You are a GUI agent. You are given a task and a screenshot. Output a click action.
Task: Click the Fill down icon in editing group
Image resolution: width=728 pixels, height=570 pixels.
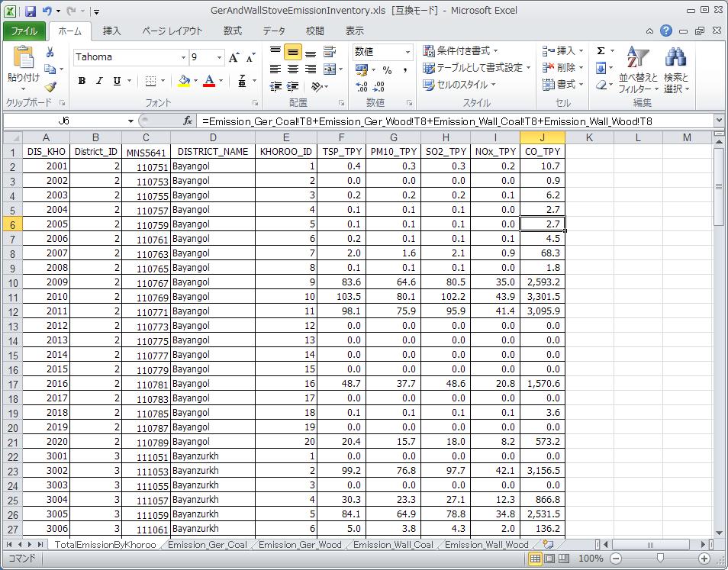click(x=601, y=68)
